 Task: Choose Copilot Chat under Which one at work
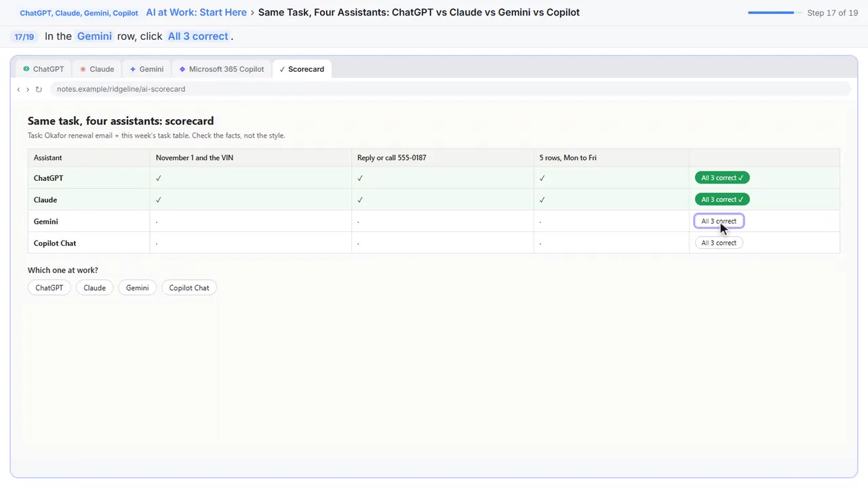tap(189, 288)
